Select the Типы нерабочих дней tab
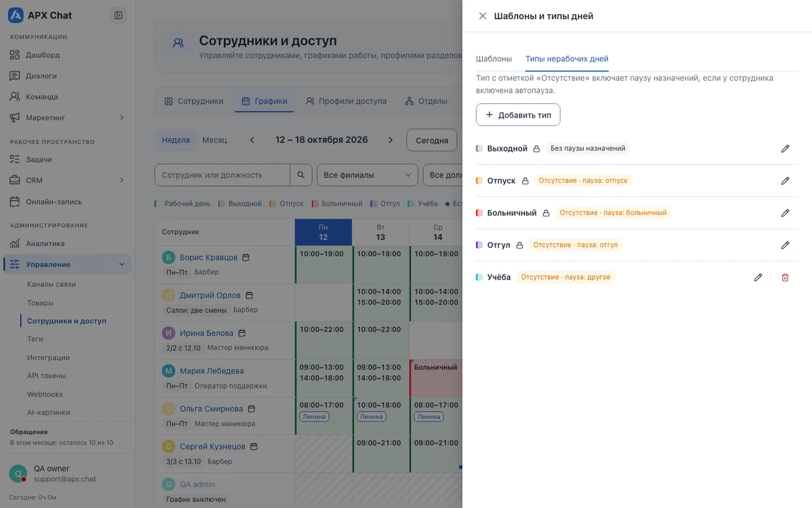Screen dimensions: 812x508 567,58
